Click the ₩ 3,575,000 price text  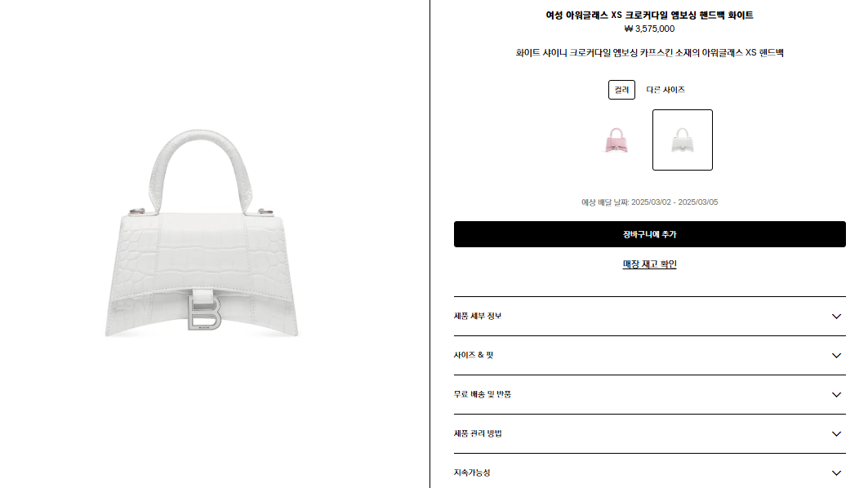(649, 29)
